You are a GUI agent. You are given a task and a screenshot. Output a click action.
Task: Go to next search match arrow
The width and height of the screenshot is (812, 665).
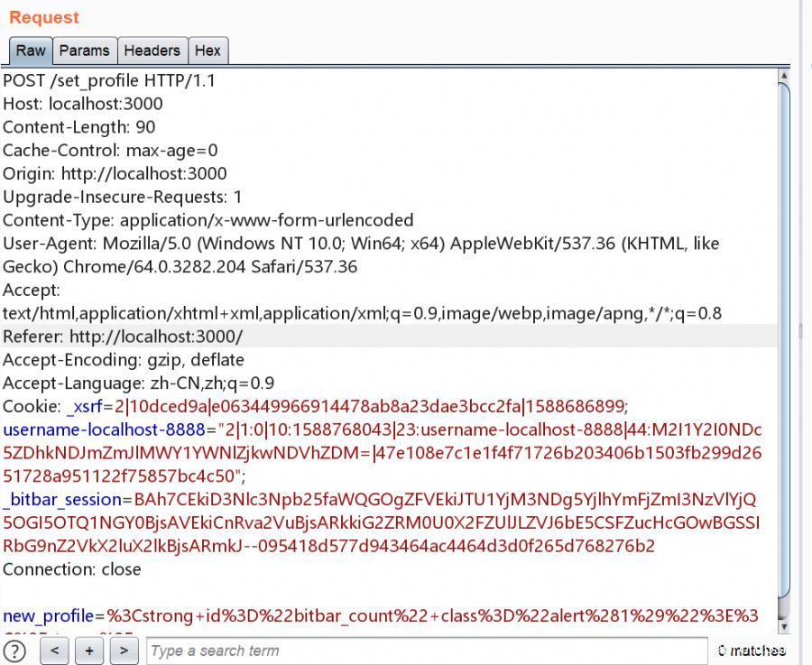[x=124, y=651]
